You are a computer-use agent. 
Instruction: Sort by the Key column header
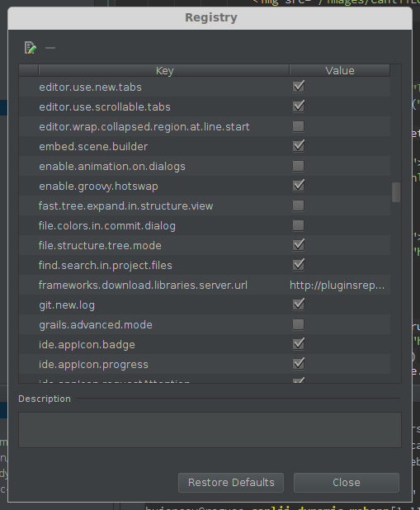tap(164, 71)
